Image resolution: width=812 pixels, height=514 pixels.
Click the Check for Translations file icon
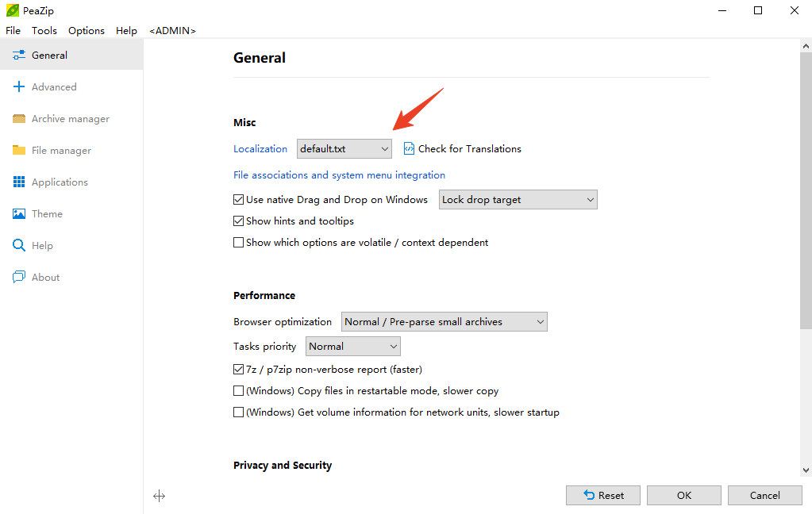409,148
